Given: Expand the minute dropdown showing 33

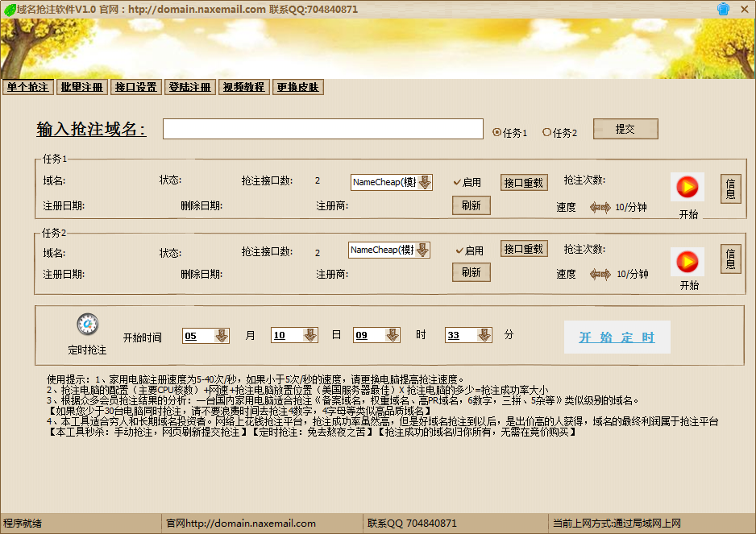Looking at the screenshot, I should click(484, 335).
